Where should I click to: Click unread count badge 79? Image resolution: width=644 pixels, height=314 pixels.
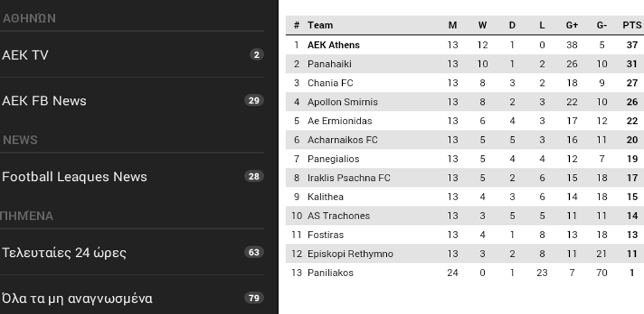point(254,298)
